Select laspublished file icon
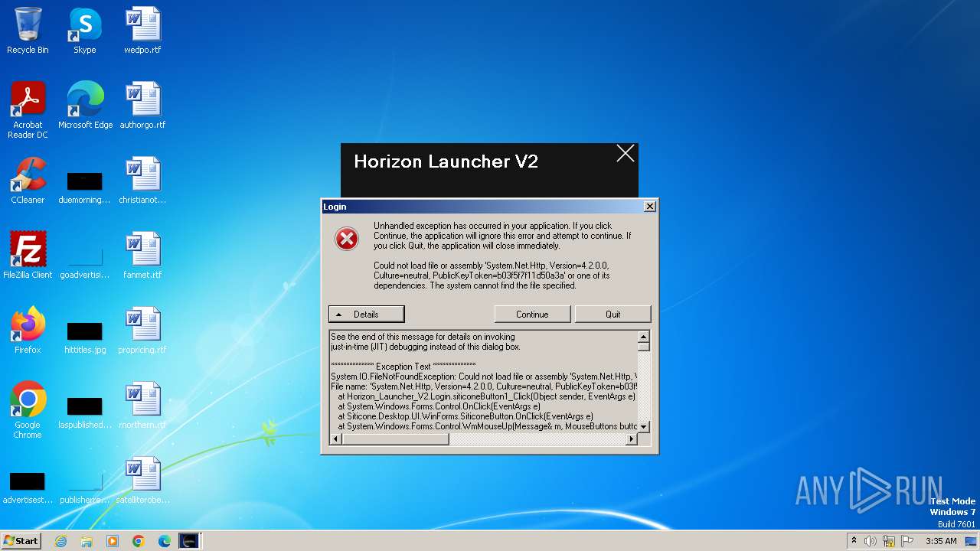The height and width of the screenshot is (551, 980). [x=84, y=412]
